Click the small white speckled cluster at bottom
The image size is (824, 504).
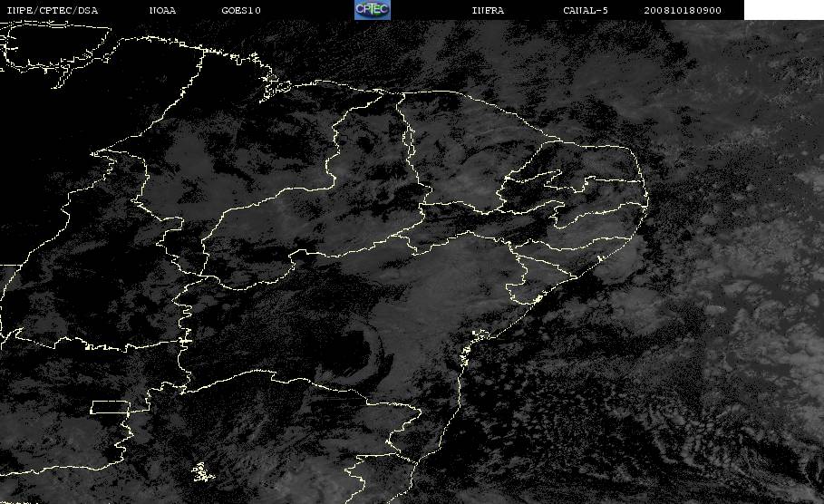202,472
